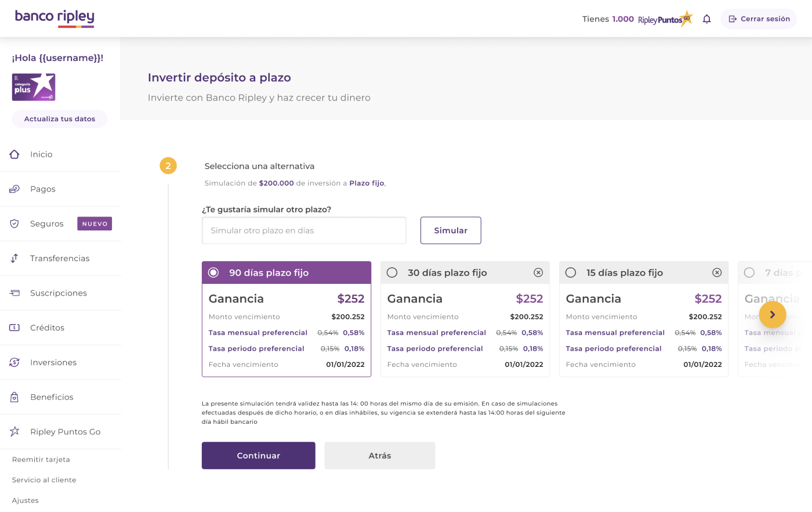Click the Simular otro plazo input field

click(x=304, y=230)
